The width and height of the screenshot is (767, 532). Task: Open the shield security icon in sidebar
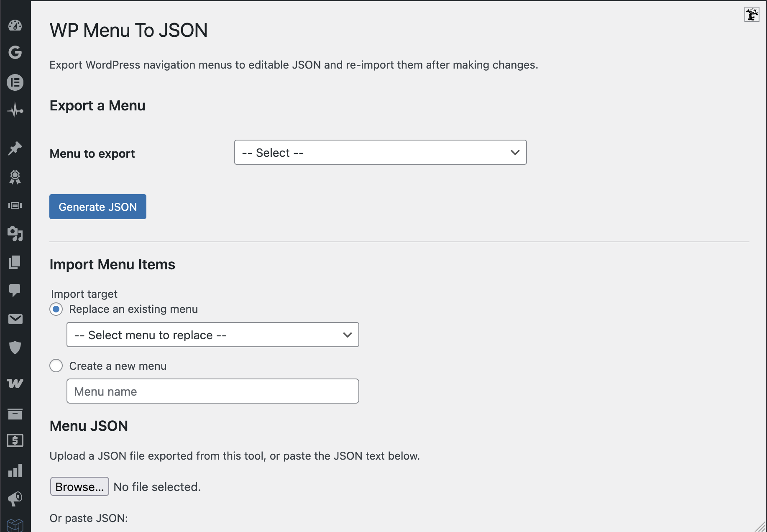[15, 347]
